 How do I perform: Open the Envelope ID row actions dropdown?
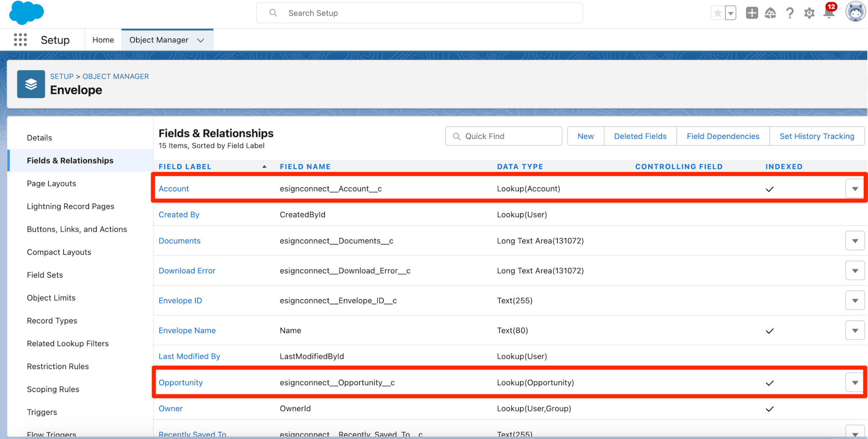tap(855, 300)
